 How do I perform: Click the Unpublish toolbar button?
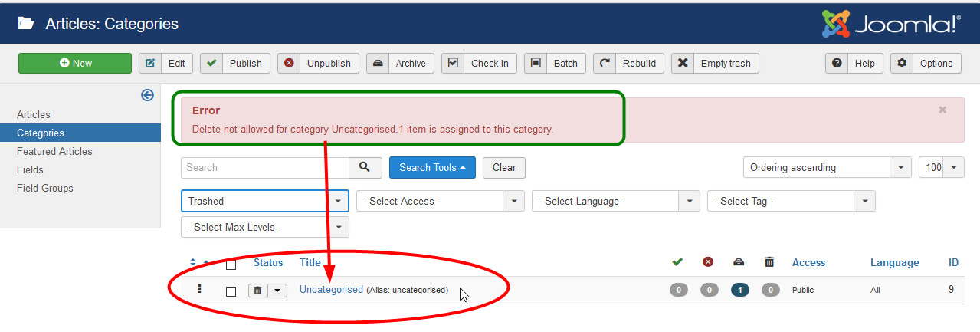(318, 63)
